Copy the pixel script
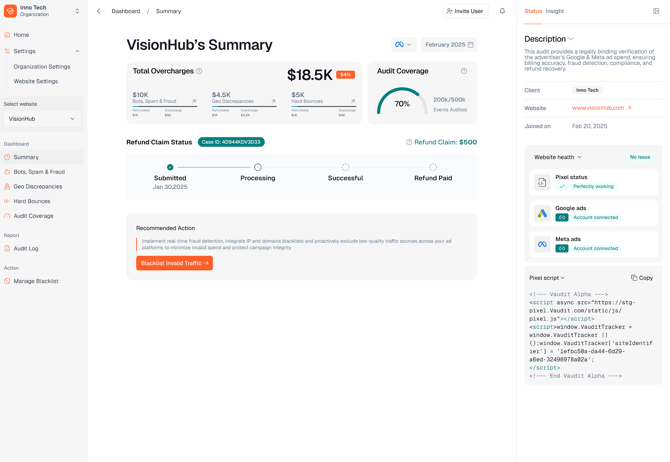This screenshot has width=670, height=462. [642, 278]
